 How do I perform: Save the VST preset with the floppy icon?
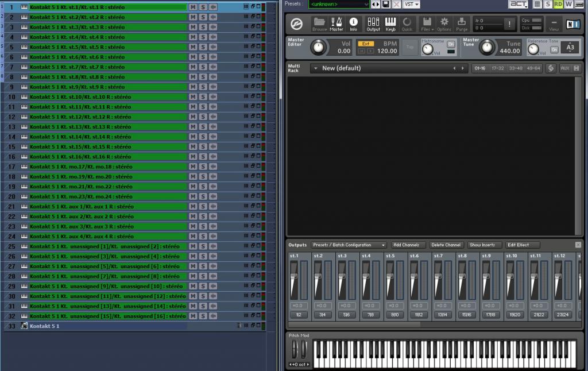pyautogui.click(x=386, y=4)
